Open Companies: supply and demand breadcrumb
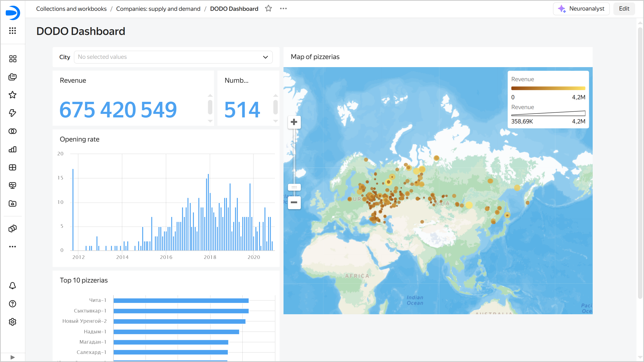The width and height of the screenshot is (644, 362). [158, 9]
